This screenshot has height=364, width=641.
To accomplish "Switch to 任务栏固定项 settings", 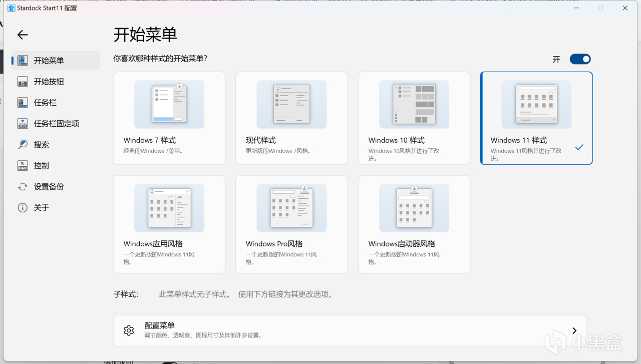I will point(56,124).
